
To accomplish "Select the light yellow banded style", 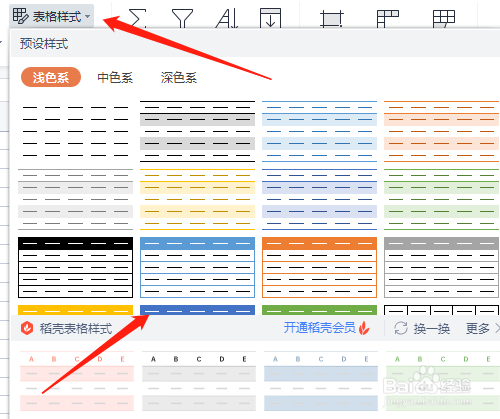I will (x=197, y=199).
